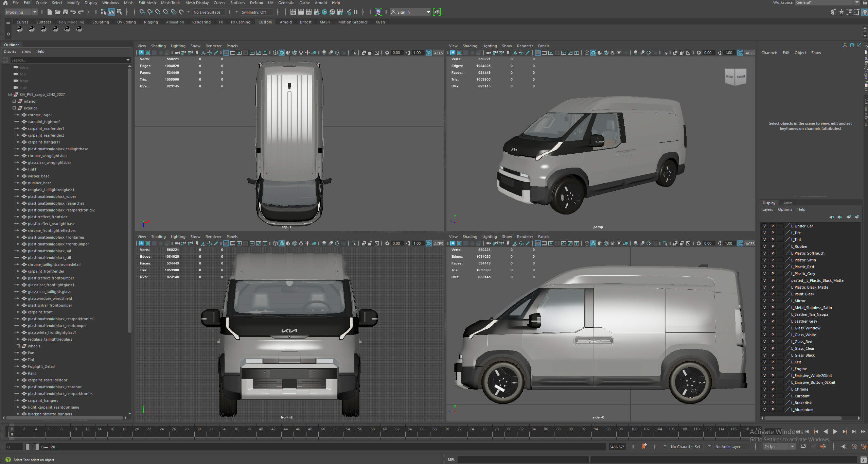Switch to the Rendering shelf tab
Screen dimensions: 868x464
[x=201, y=22]
